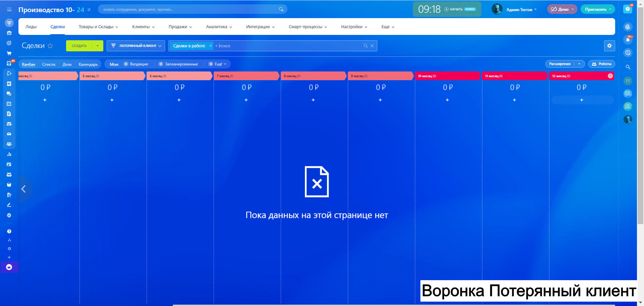The height and width of the screenshot is (306, 644).
Task: Open the Создать button dropdown arrow
Action: click(98, 46)
